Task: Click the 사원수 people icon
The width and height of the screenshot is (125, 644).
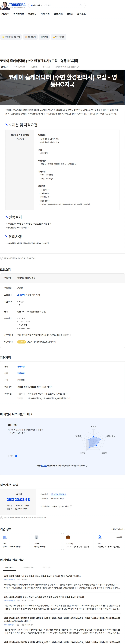Action: point(5,537)
